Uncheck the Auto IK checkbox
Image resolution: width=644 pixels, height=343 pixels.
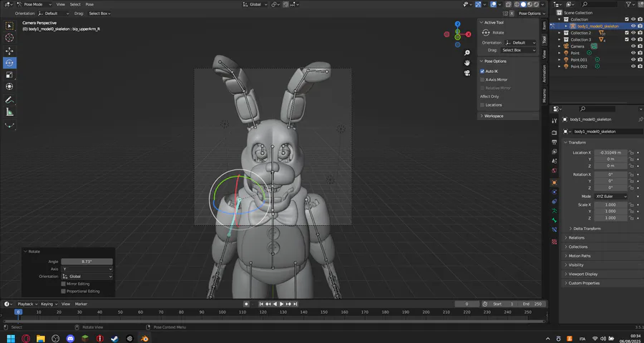[x=482, y=71]
